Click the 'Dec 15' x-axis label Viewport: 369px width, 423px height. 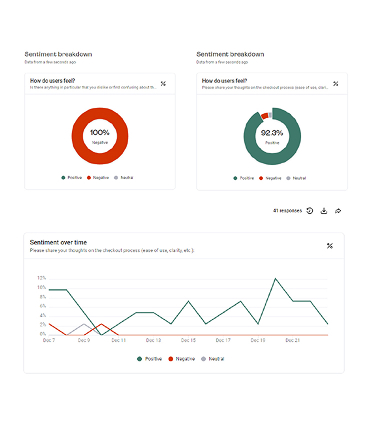click(188, 340)
